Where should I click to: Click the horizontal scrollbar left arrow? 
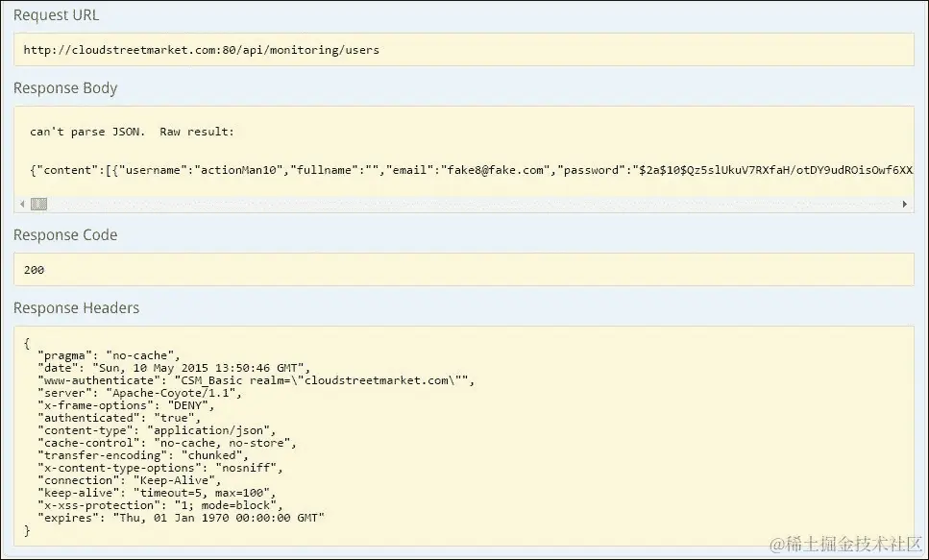[22, 204]
